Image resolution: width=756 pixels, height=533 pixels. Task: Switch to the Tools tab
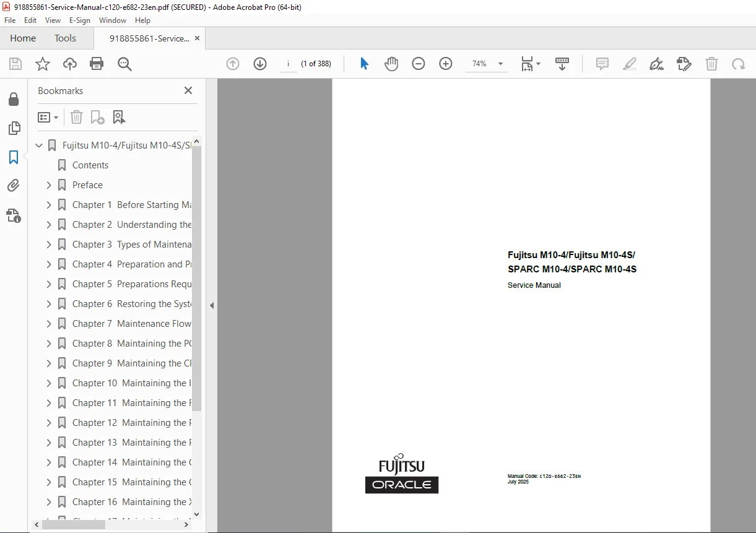tap(65, 38)
